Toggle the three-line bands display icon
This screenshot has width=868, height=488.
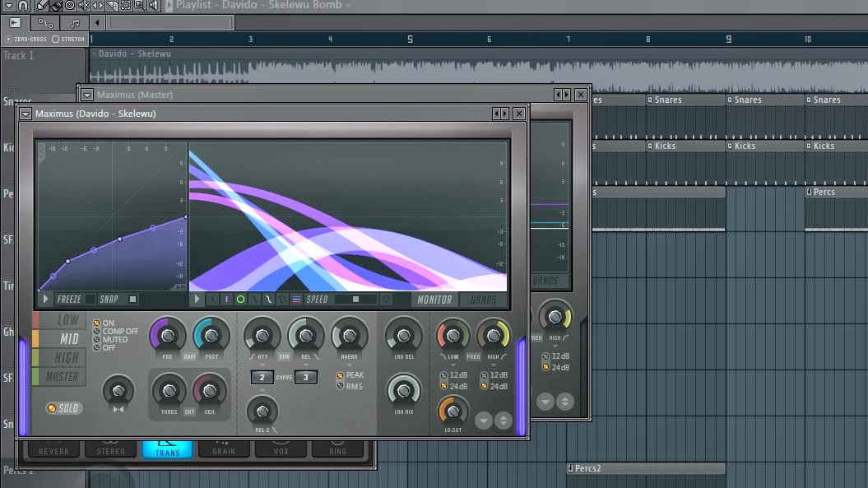tap(296, 299)
